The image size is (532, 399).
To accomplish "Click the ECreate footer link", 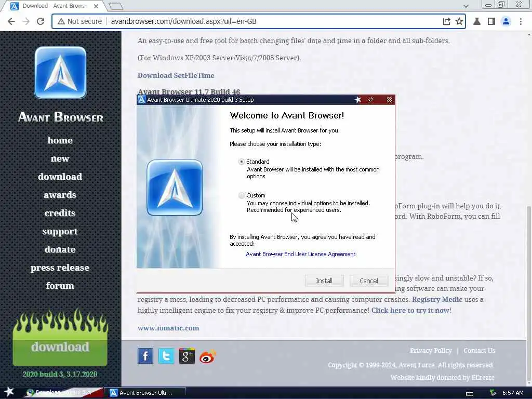I will pyautogui.click(x=482, y=377).
